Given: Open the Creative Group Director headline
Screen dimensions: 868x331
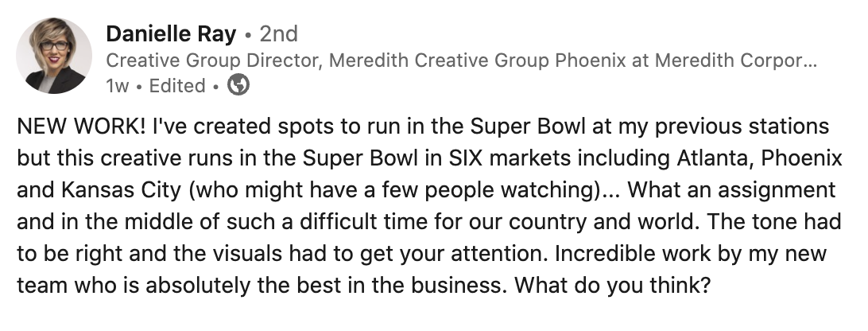Looking at the screenshot, I should click(213, 60).
